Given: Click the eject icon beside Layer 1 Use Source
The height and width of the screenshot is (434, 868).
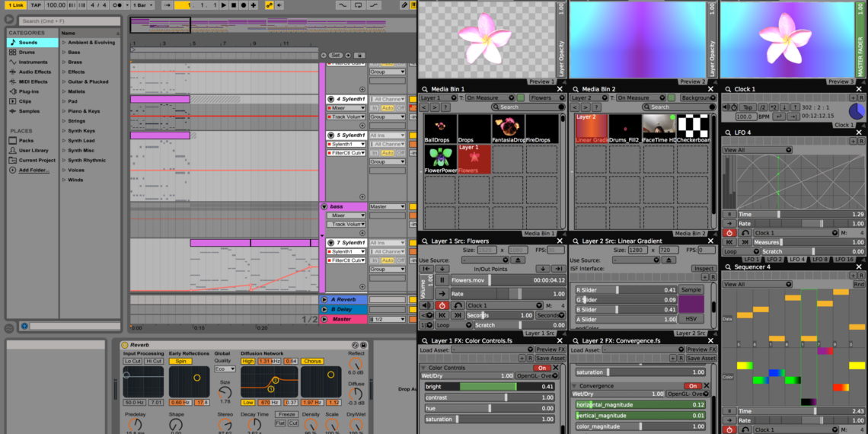Looking at the screenshot, I should tap(518, 260).
